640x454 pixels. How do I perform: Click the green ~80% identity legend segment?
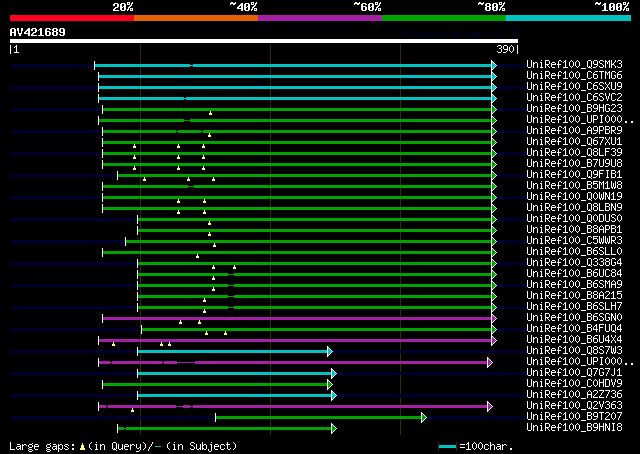click(444, 18)
